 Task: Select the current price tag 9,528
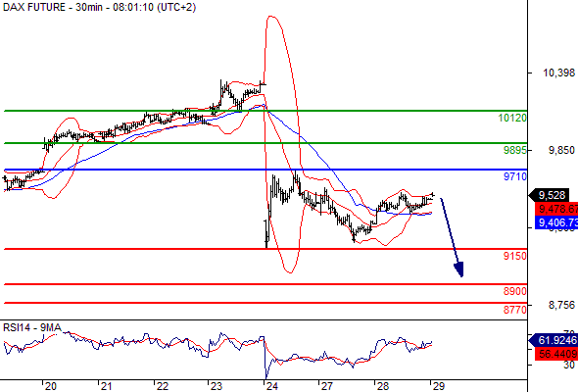(x=550, y=195)
